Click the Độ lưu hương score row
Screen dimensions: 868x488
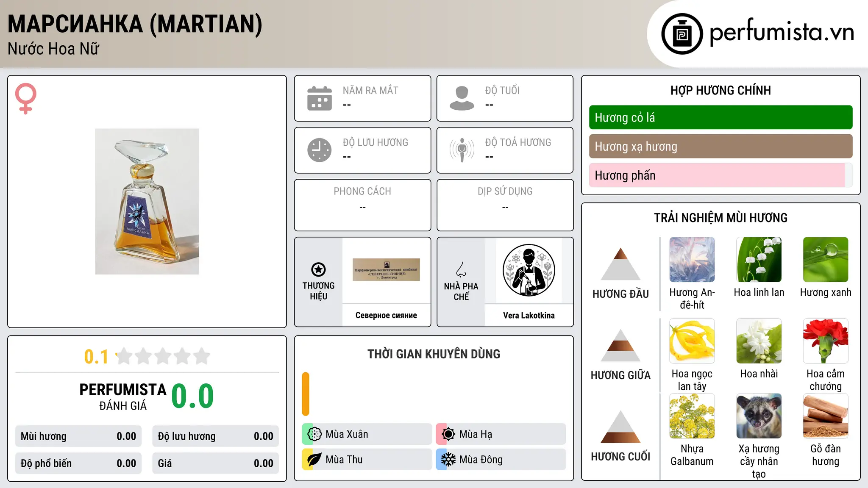pyautogui.click(x=216, y=436)
